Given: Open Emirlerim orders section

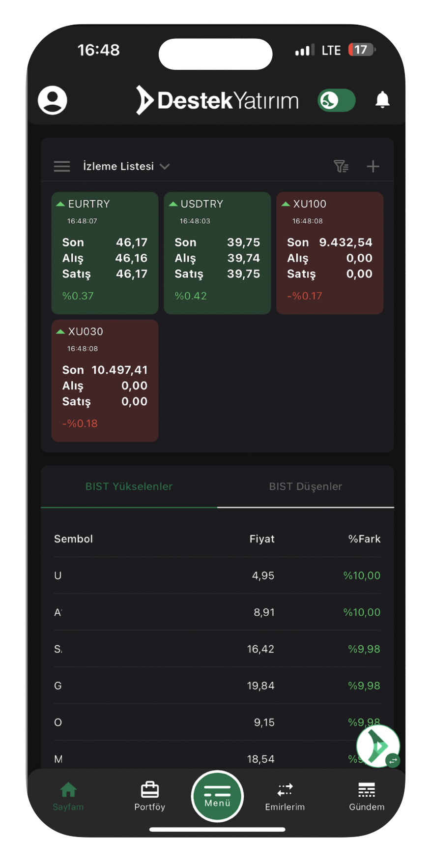Looking at the screenshot, I should [285, 796].
